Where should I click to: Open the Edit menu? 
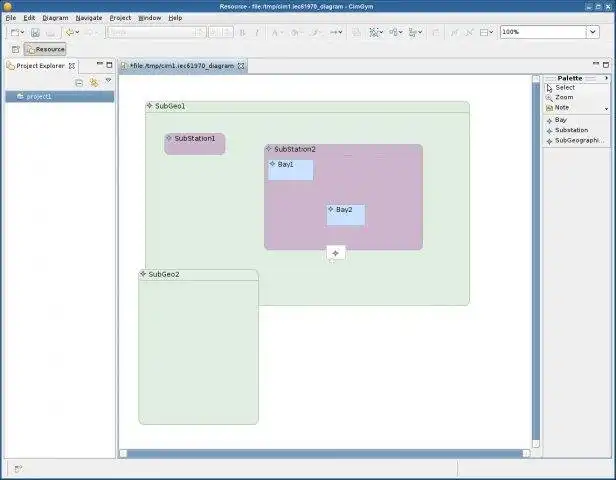tap(29, 18)
